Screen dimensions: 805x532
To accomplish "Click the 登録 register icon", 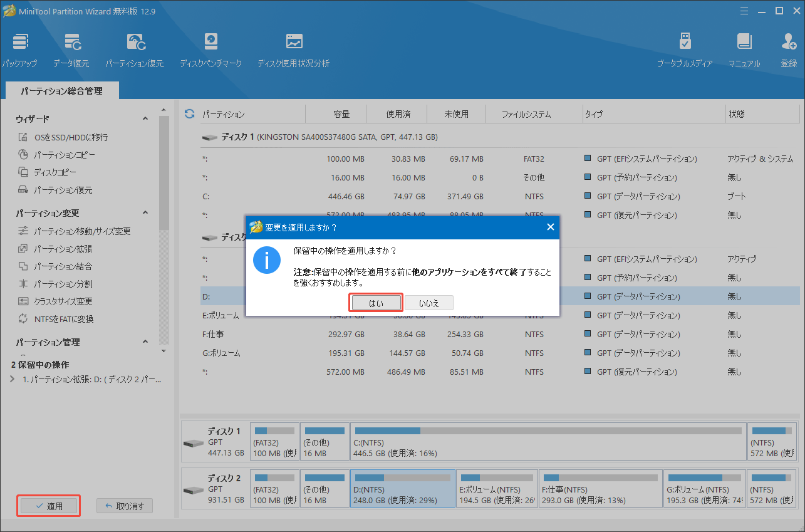I will point(789,50).
